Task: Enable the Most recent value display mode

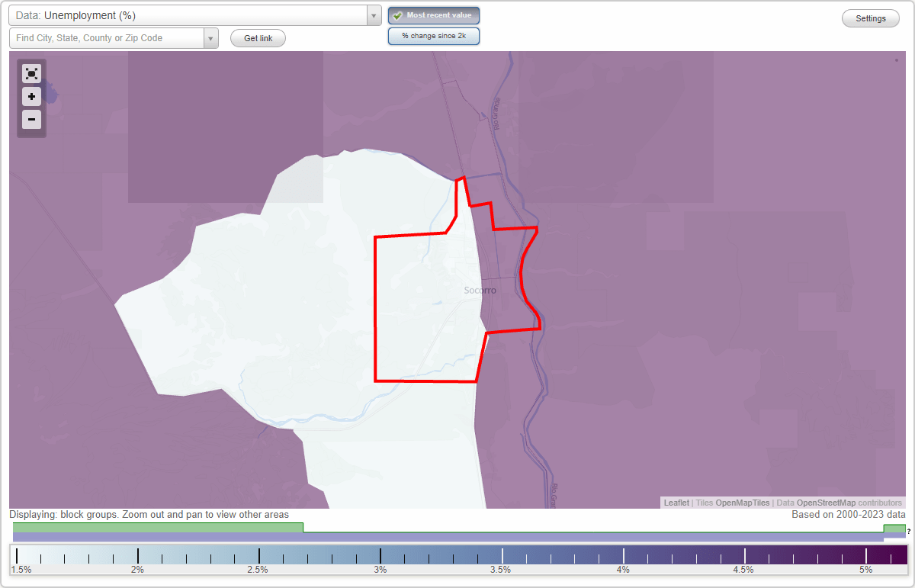Action: 433,15
